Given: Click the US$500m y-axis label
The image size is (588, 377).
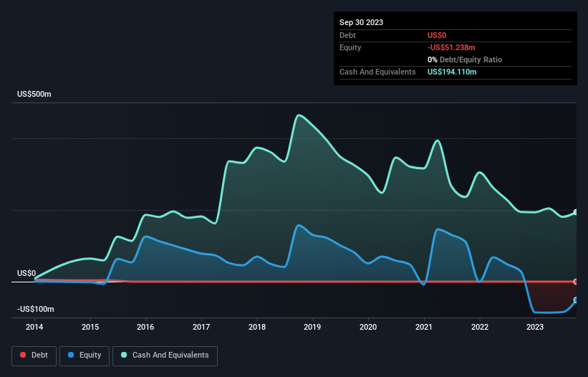Looking at the screenshot, I should click(x=33, y=95).
